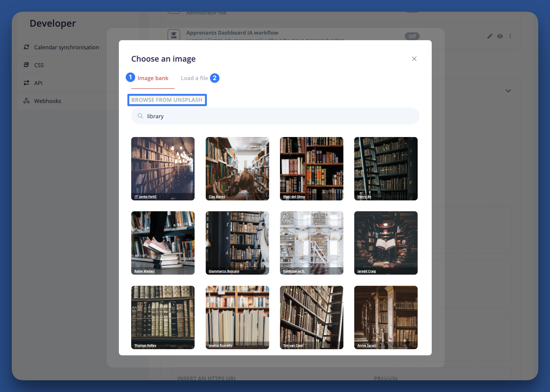Screen dimensions: 550x392
Task: Select the Henry Be bookshelf photo
Action: coord(386,169)
